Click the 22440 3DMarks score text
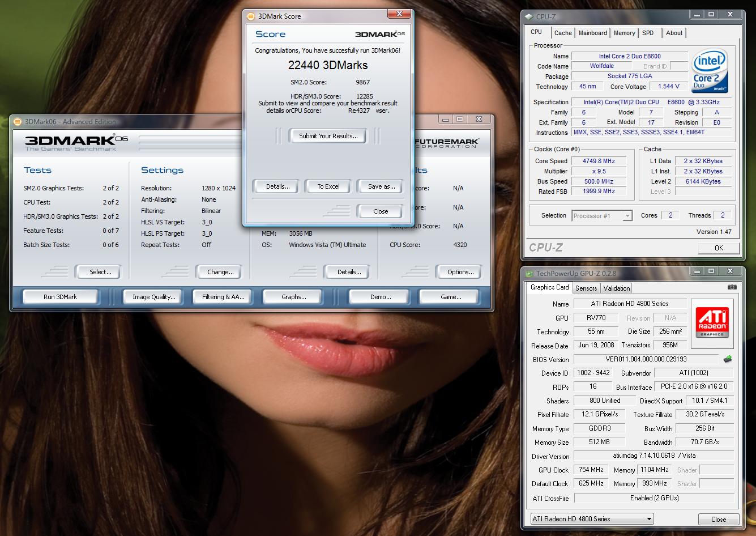756x536 pixels. pos(328,65)
